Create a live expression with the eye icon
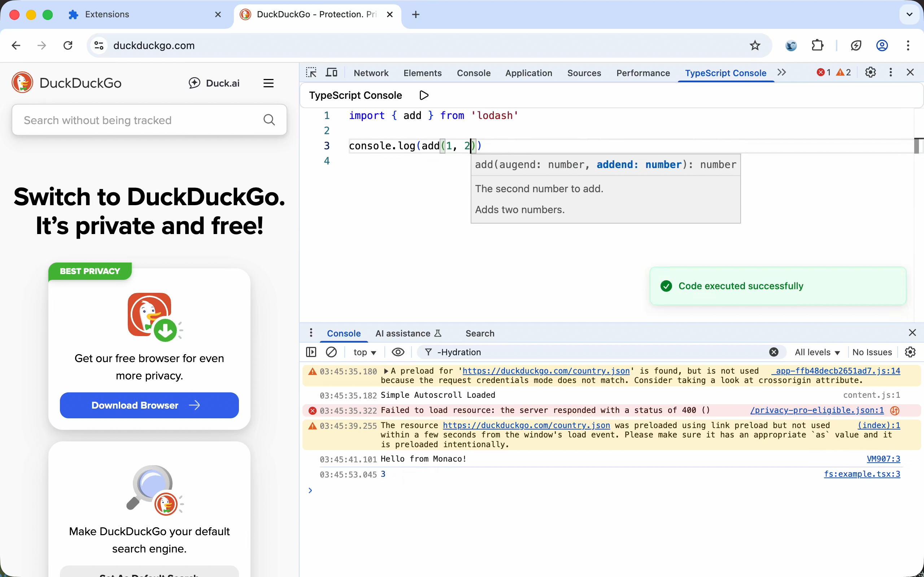The width and height of the screenshot is (924, 577). point(398,352)
